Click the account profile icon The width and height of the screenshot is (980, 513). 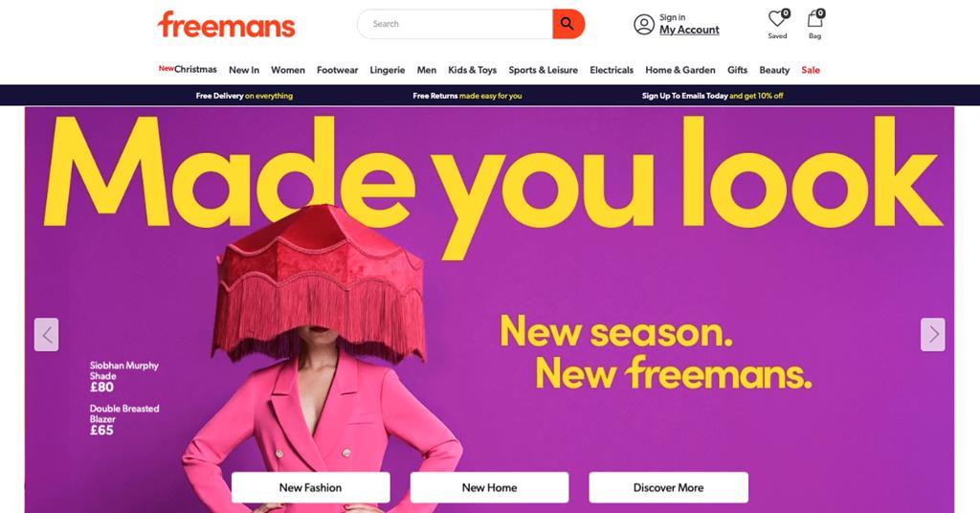tap(644, 24)
